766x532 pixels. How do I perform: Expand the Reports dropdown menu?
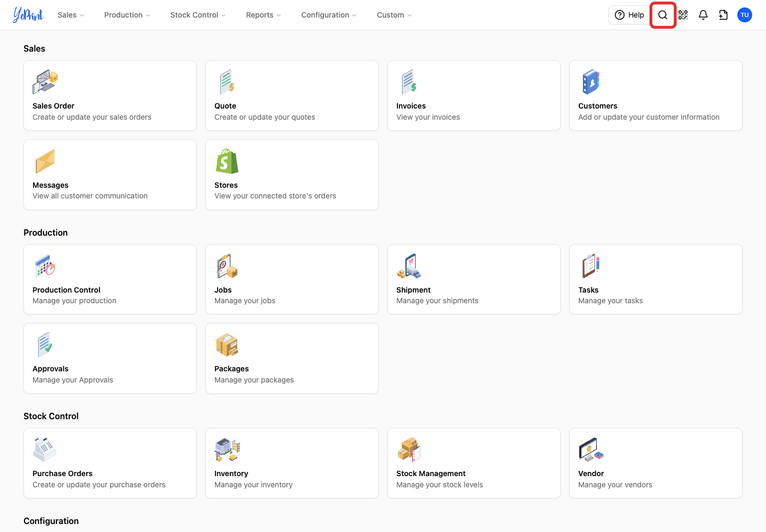tap(263, 15)
